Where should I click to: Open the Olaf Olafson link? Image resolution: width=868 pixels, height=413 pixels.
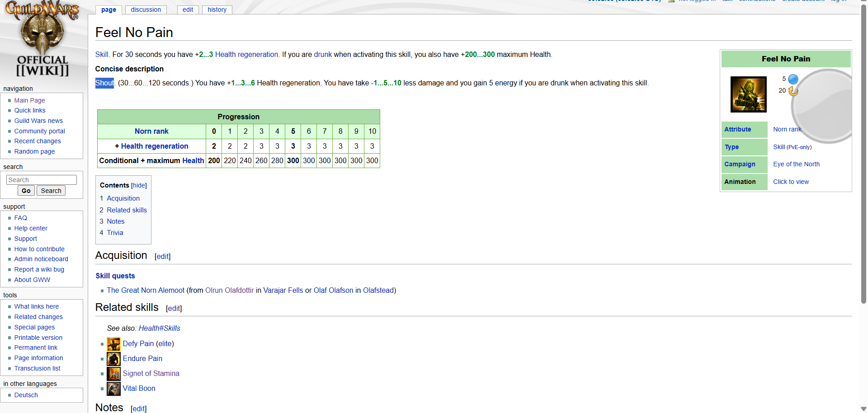(x=333, y=290)
